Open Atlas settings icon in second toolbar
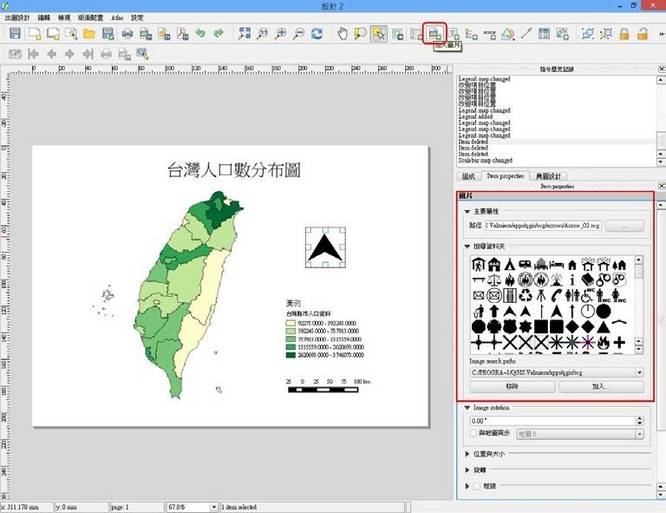The width and height of the screenshot is (666, 513). (142, 54)
